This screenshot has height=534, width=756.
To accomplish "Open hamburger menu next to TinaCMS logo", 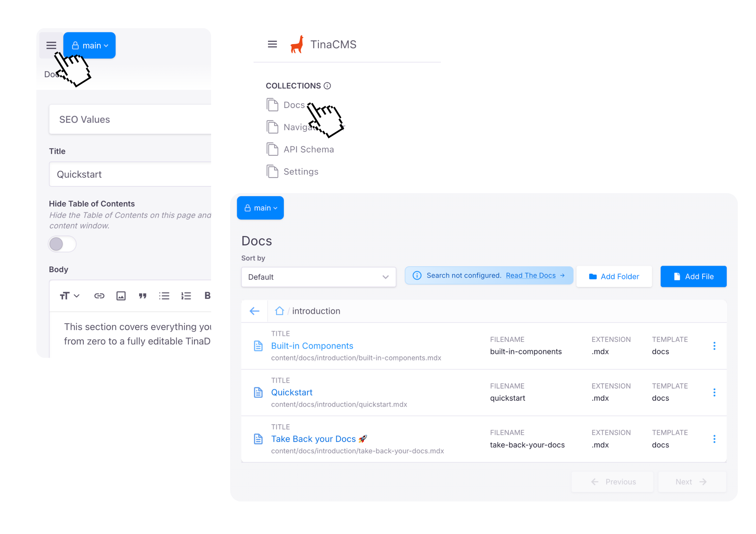I will pos(272,44).
